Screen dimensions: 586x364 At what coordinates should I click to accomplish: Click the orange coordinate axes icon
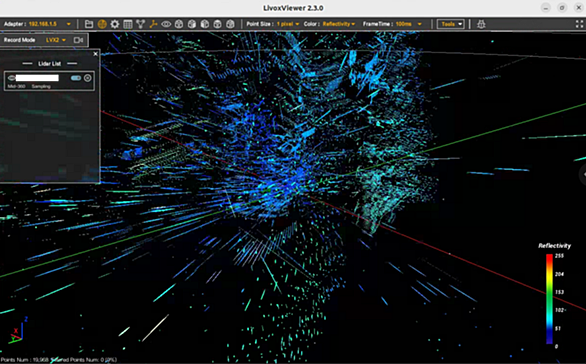click(153, 24)
